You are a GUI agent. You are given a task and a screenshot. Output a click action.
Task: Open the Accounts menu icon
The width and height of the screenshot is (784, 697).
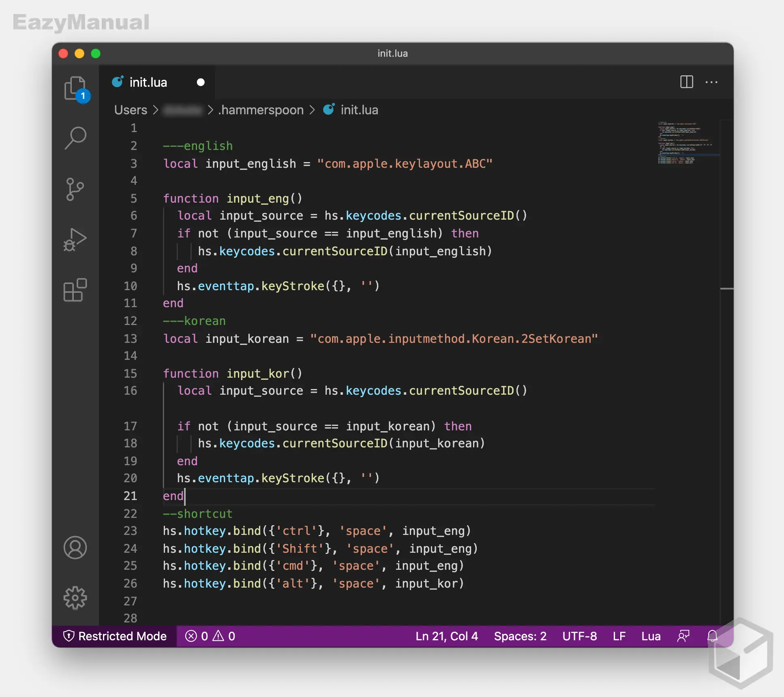click(75, 548)
